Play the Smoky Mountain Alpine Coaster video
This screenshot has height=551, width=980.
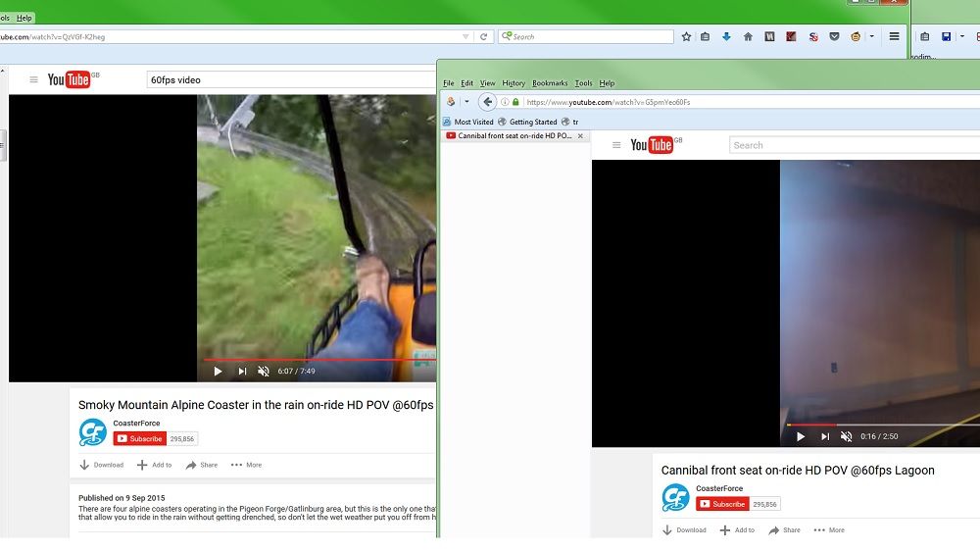click(x=218, y=371)
